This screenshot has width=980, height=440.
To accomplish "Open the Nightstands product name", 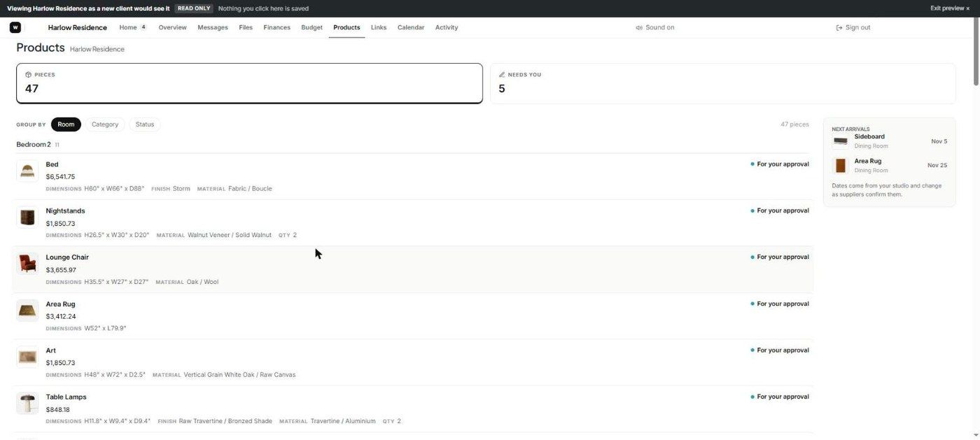I will click(65, 211).
